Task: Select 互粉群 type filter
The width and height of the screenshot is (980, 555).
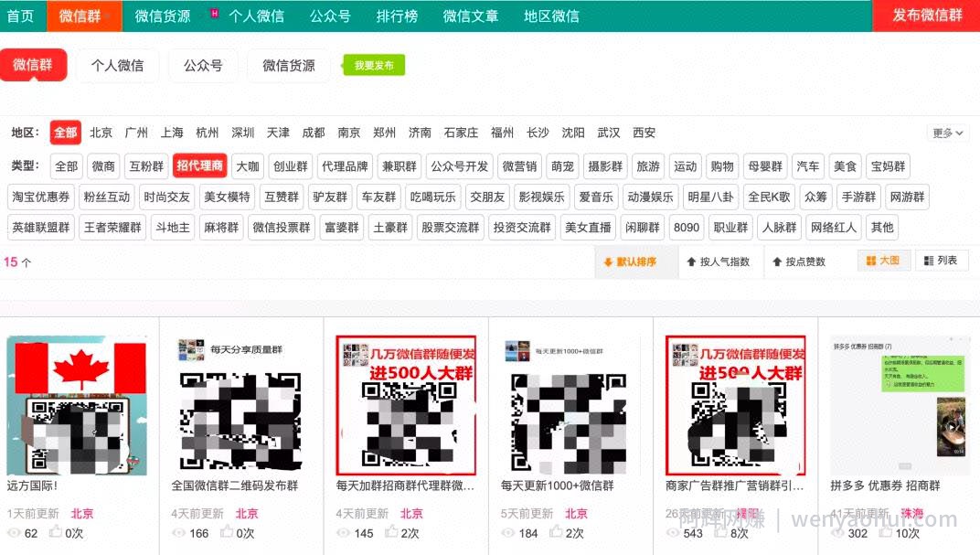Action: [146, 166]
